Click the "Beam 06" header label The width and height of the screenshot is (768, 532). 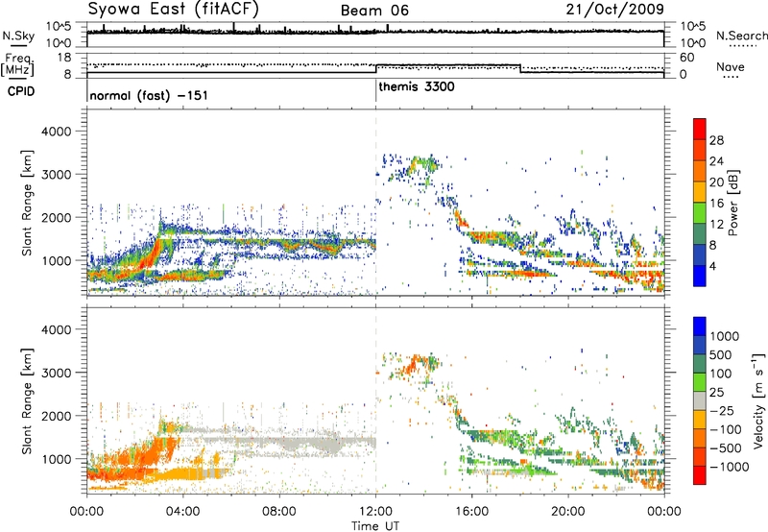[374, 11]
